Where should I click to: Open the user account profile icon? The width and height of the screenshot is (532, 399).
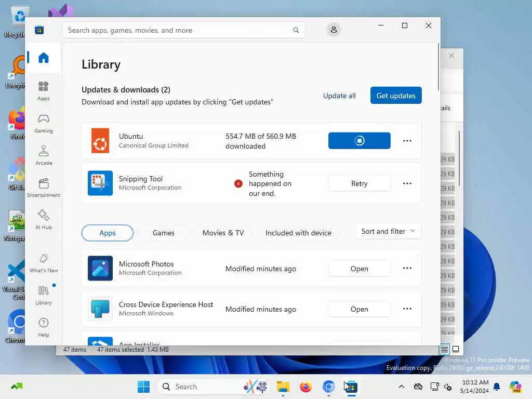click(334, 30)
